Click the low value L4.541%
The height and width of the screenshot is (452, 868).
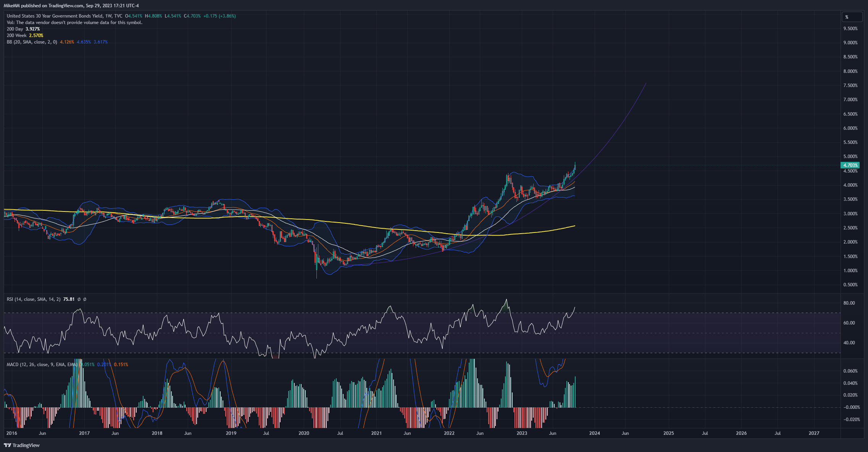pos(173,16)
